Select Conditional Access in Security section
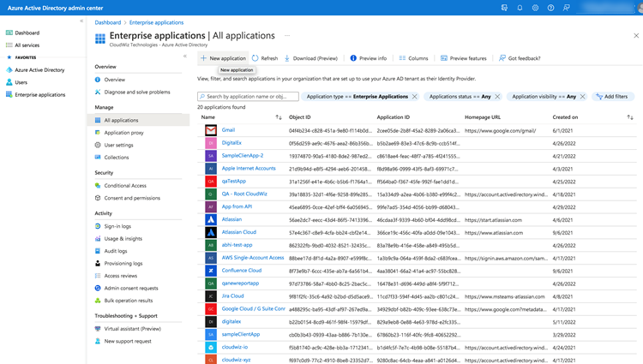The height and width of the screenshot is (364, 643). 125,185
